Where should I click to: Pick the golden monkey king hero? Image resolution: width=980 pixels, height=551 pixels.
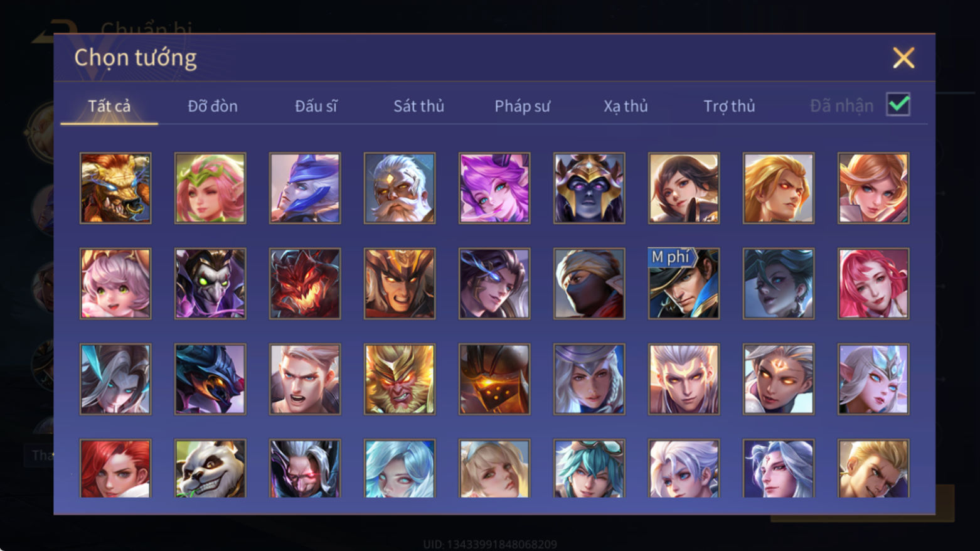click(400, 379)
